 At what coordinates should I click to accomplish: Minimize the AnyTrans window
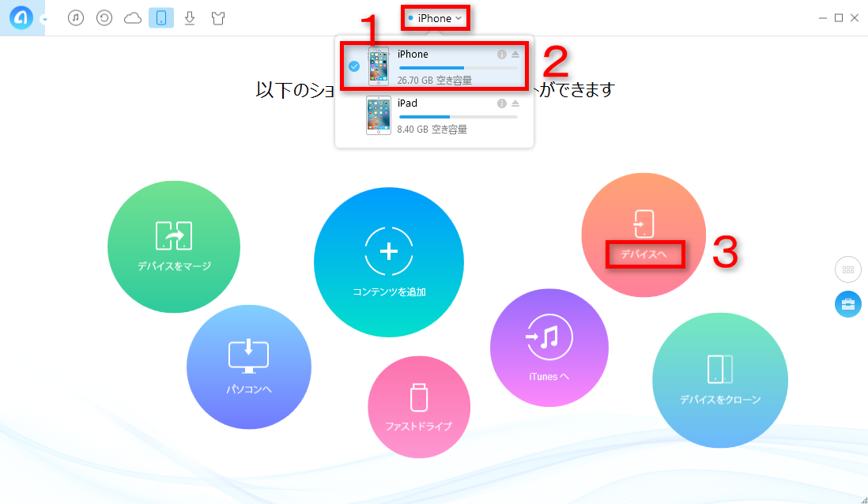pos(823,18)
